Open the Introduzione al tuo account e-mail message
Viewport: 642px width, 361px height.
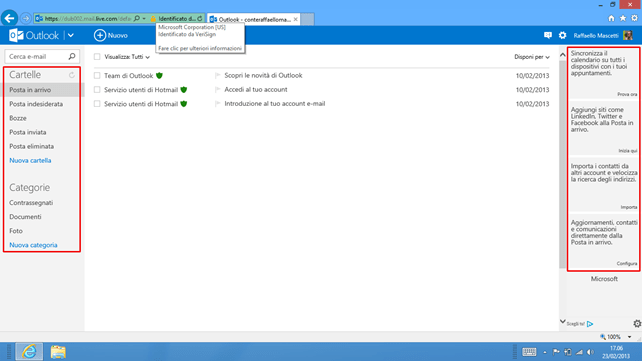tap(275, 104)
